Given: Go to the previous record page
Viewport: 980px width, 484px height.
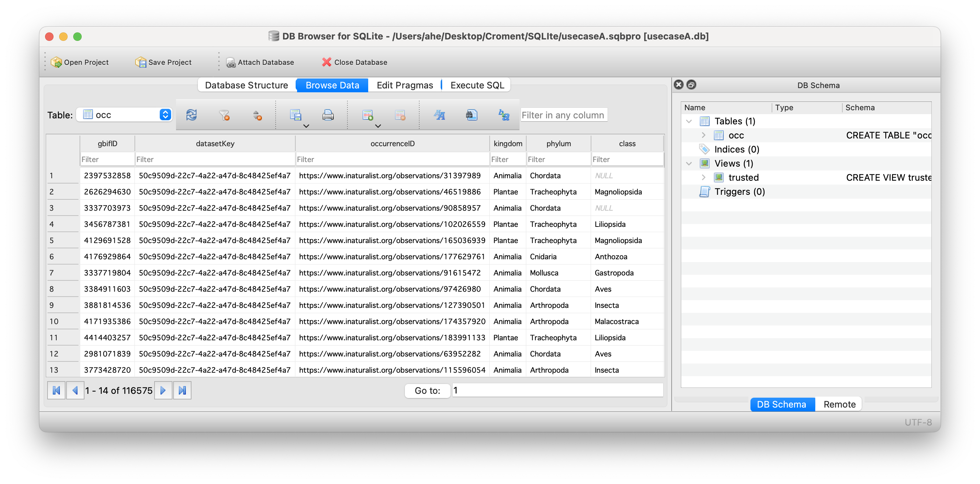Looking at the screenshot, I should pyautogui.click(x=75, y=390).
